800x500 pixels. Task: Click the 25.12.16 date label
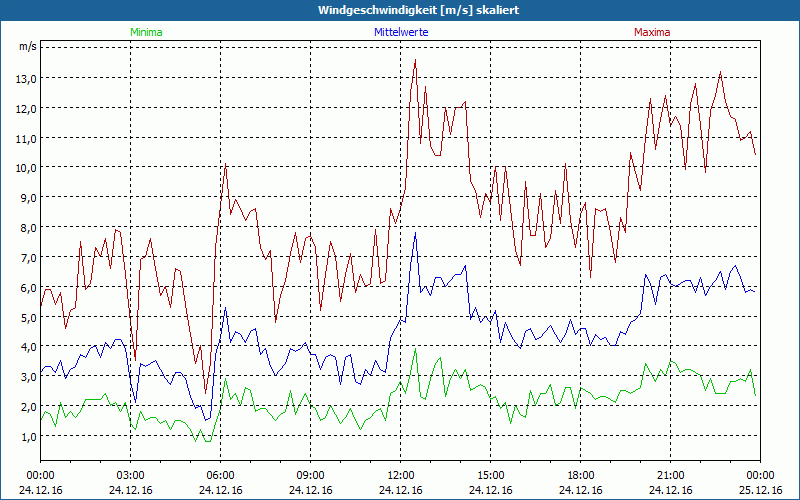click(x=761, y=490)
